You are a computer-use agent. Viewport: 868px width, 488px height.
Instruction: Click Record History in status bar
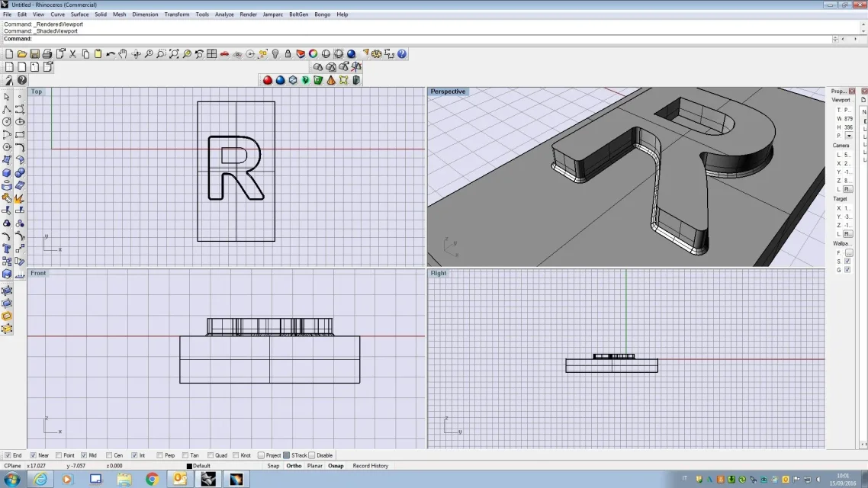tap(371, 466)
